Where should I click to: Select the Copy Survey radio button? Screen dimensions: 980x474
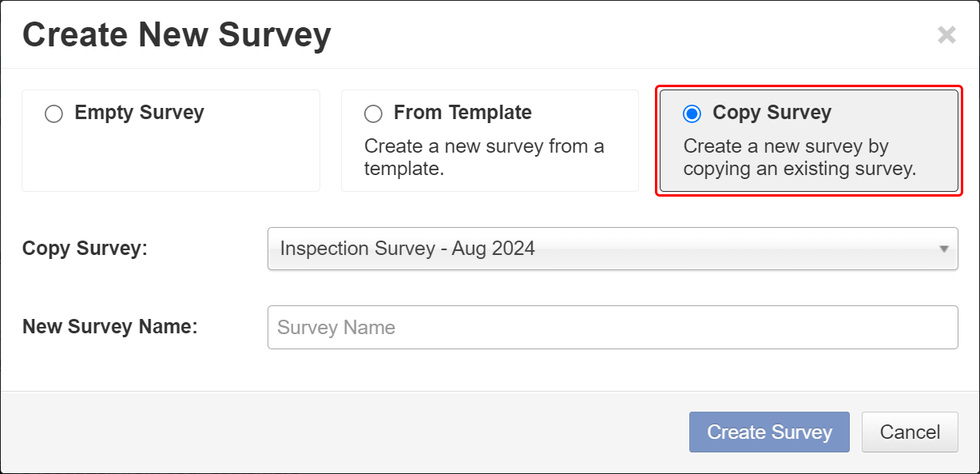point(692,114)
